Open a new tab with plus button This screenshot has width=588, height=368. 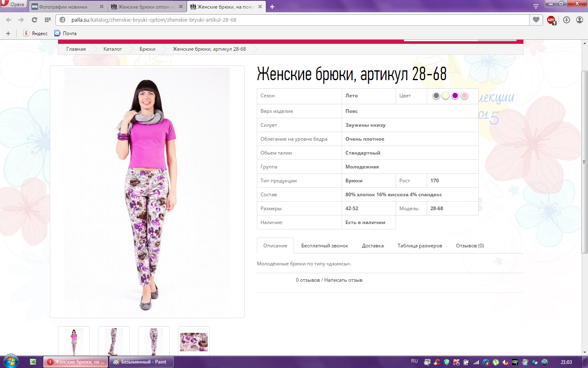[272, 7]
